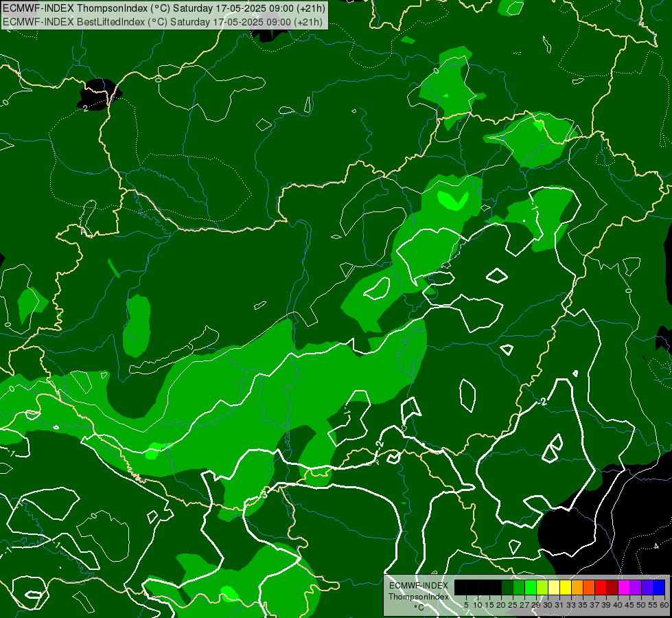Click the legend scale value '45'
Viewport: 672px width, 618px height.
click(x=629, y=605)
